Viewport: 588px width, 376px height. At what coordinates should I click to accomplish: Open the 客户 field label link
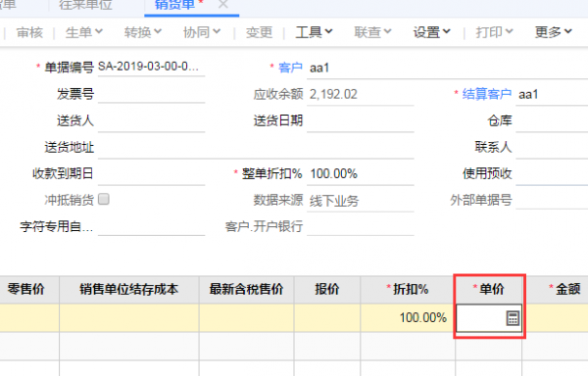(x=290, y=68)
